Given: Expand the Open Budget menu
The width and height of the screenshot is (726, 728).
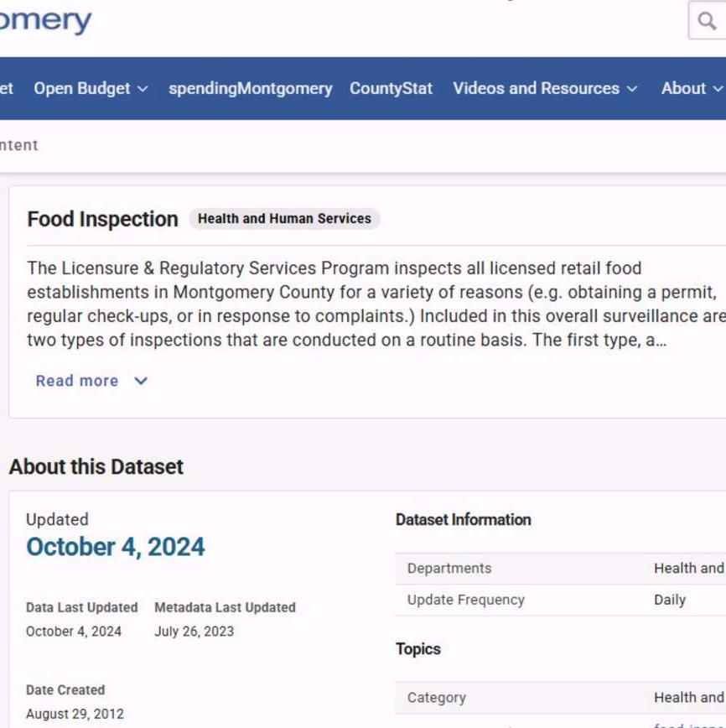Looking at the screenshot, I should tap(91, 88).
